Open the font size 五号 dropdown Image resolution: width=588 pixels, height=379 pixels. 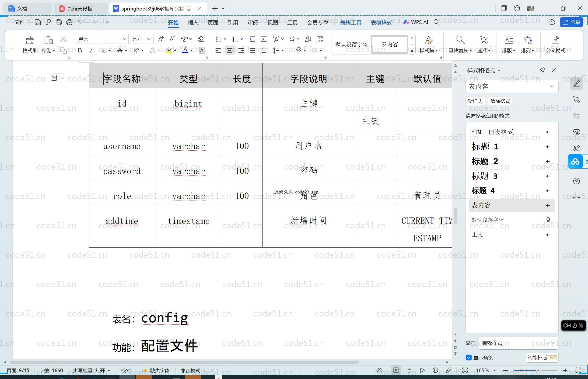coord(149,39)
